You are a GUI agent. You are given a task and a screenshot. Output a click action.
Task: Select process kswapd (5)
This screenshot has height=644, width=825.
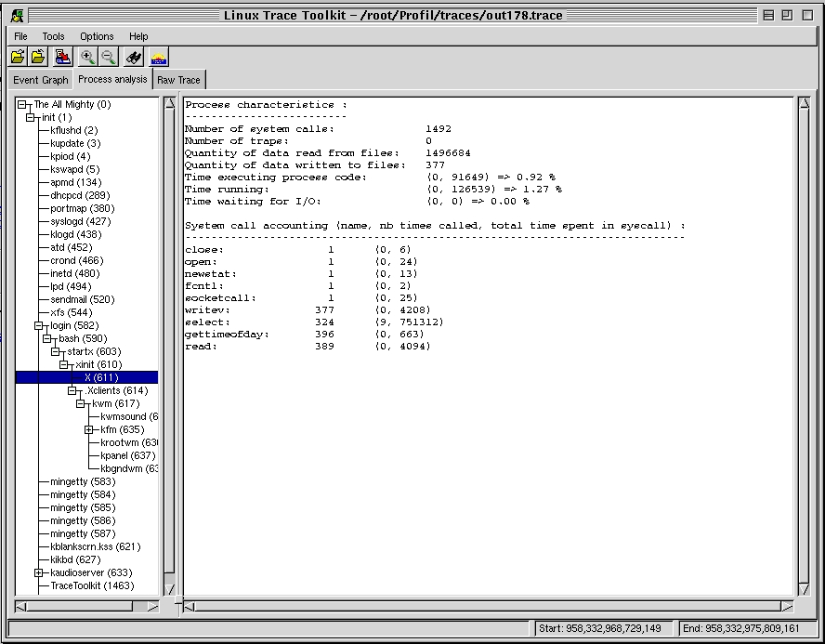(74, 169)
